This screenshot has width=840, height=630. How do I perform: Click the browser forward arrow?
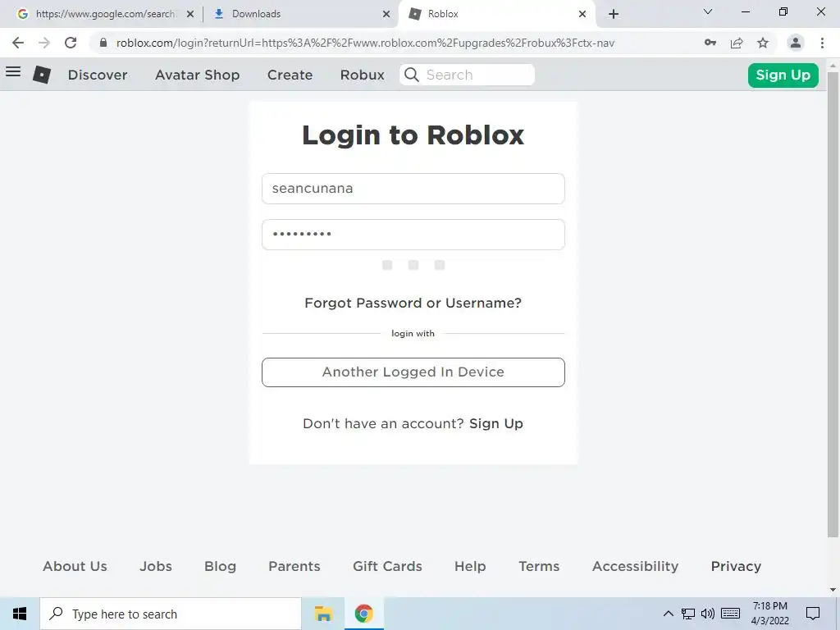(x=44, y=43)
